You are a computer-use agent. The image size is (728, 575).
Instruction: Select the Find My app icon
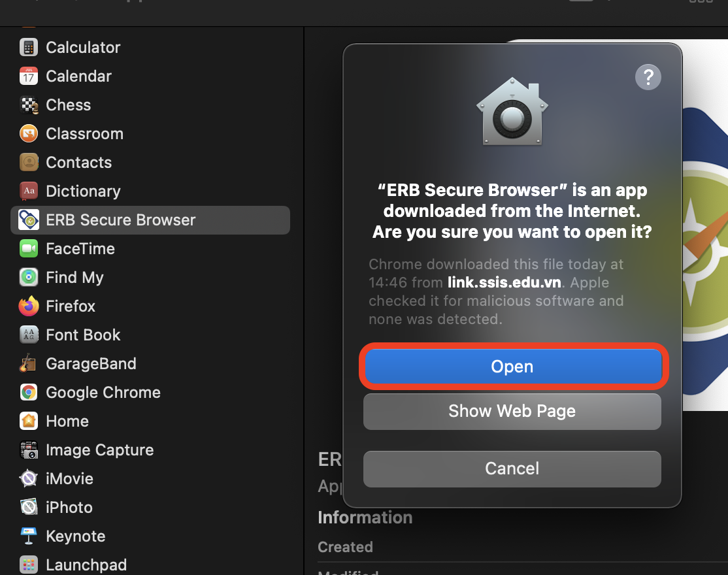(28, 278)
